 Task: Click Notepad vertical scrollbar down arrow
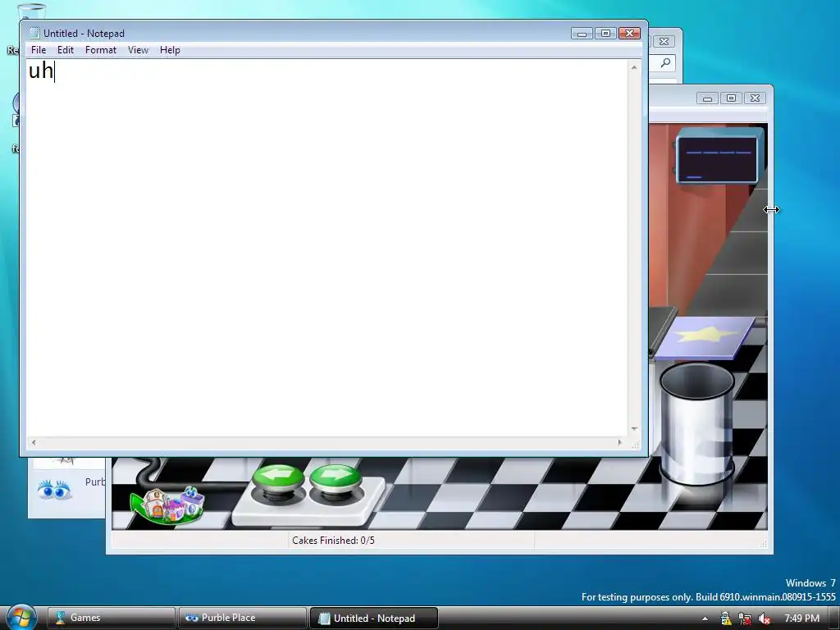point(634,429)
